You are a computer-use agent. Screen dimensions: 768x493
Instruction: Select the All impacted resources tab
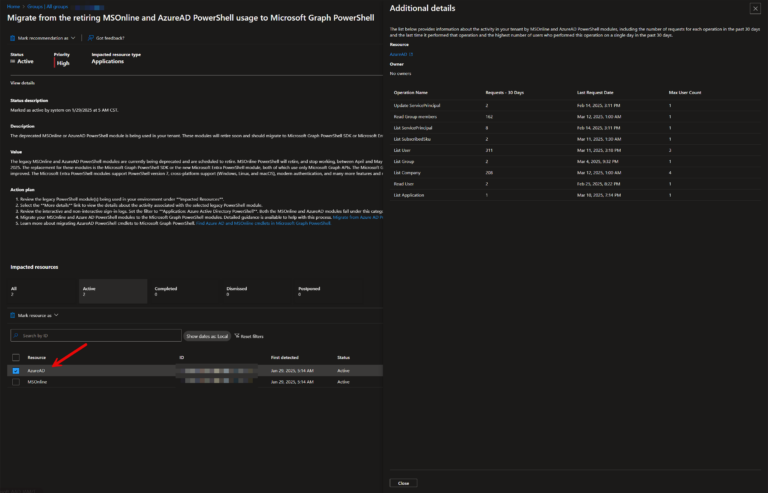[x=43, y=291]
